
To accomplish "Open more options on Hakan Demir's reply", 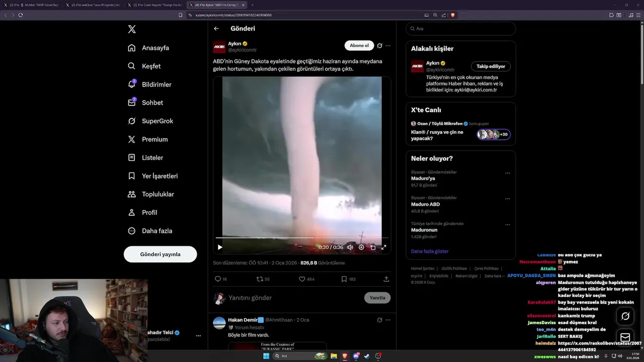I will (388, 320).
